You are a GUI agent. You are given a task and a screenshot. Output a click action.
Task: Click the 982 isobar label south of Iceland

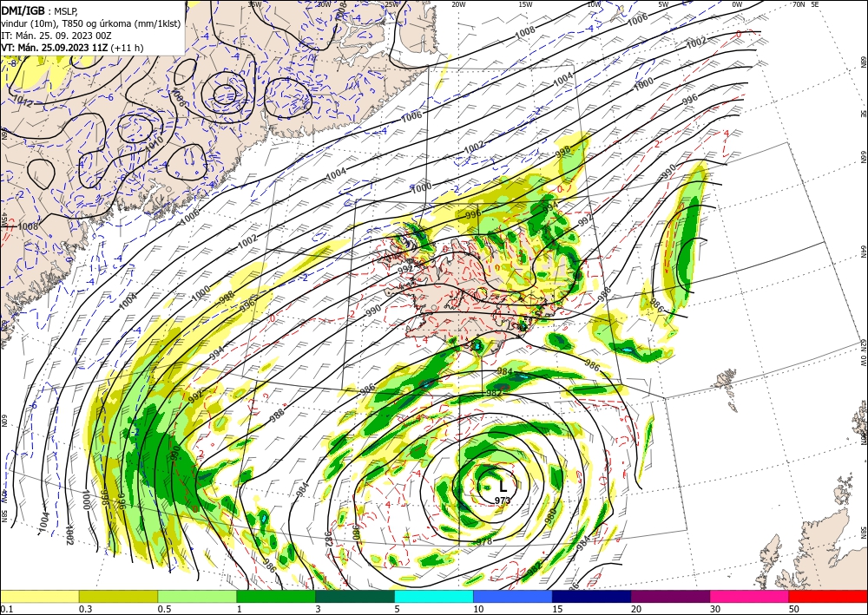click(495, 393)
